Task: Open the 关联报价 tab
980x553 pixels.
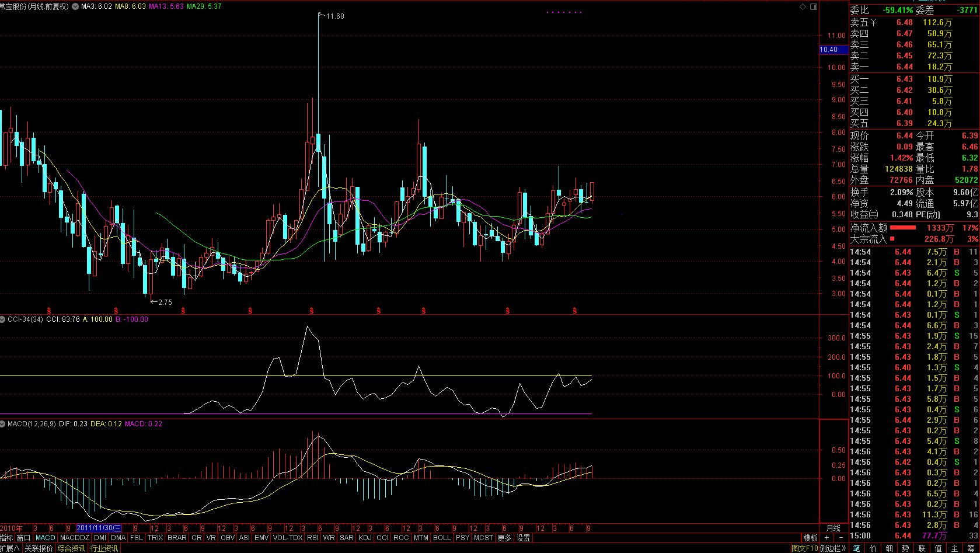Action: pyautogui.click(x=39, y=548)
